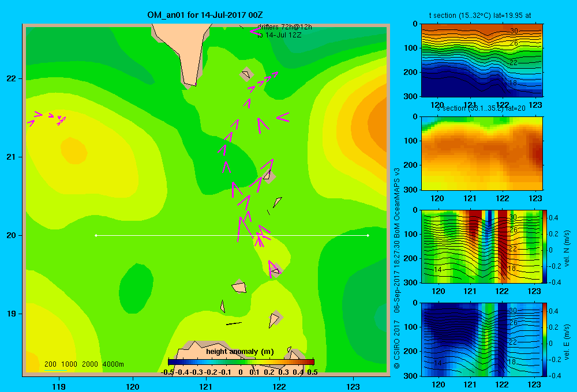
Task: Open the temperature section plot
Action: tap(482, 61)
